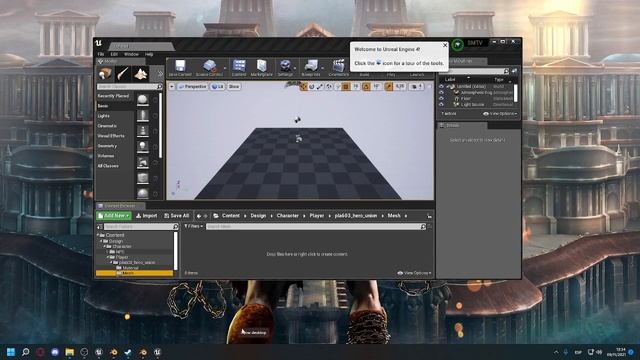
Task: Open Steam from the taskbar
Action: click(x=128, y=352)
